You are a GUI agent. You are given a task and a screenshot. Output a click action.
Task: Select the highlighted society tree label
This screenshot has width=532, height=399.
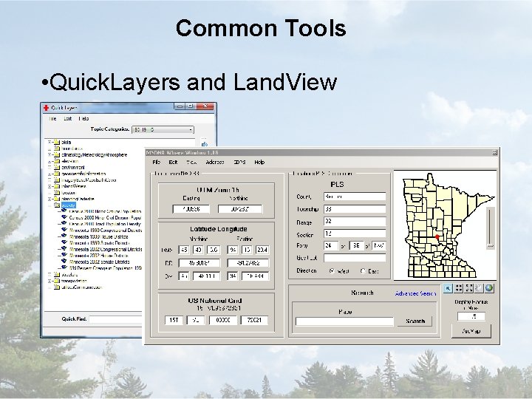point(69,205)
